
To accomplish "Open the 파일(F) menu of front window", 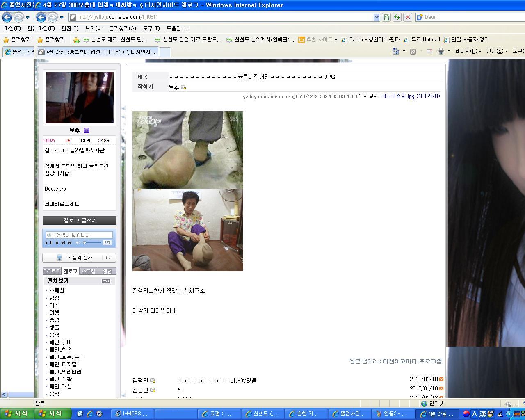I will coord(46,28).
